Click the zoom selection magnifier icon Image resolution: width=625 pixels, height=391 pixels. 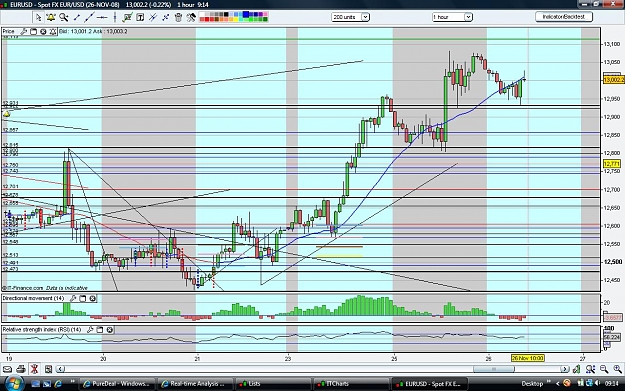[591, 369]
